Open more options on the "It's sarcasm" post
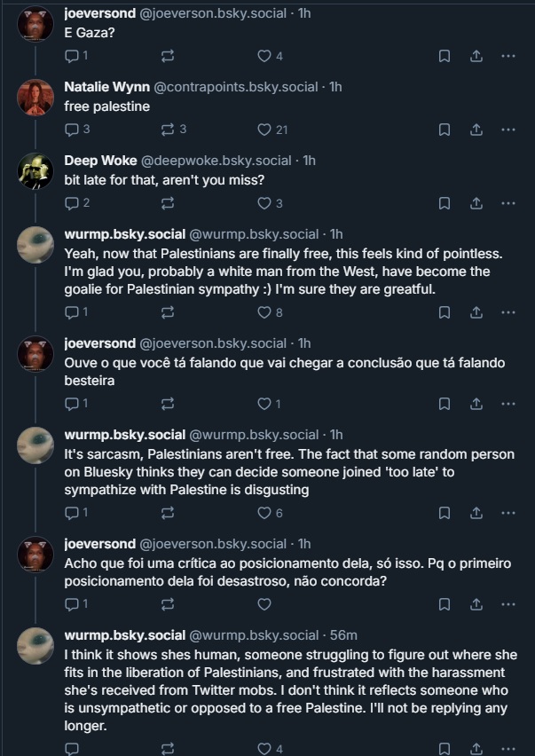535x756 pixels. pyautogui.click(x=507, y=512)
